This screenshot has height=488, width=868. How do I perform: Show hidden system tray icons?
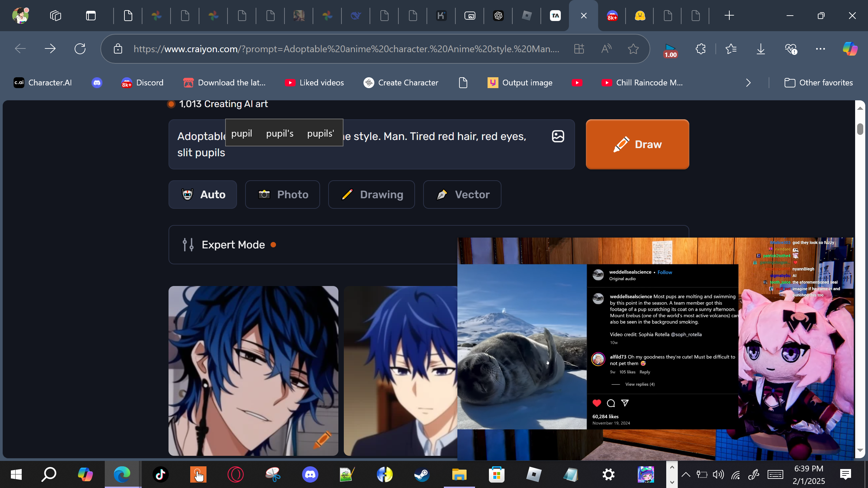click(686, 474)
